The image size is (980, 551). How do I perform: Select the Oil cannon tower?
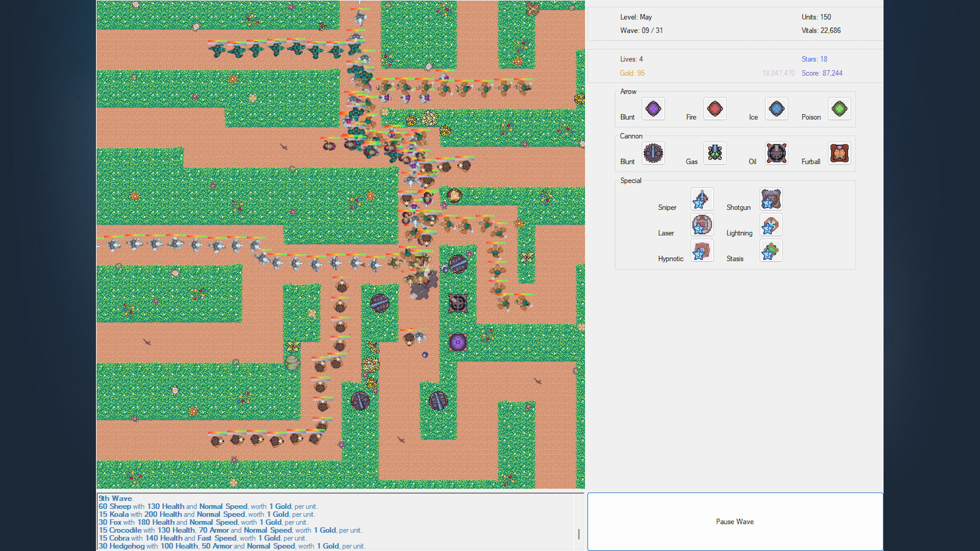(x=776, y=153)
